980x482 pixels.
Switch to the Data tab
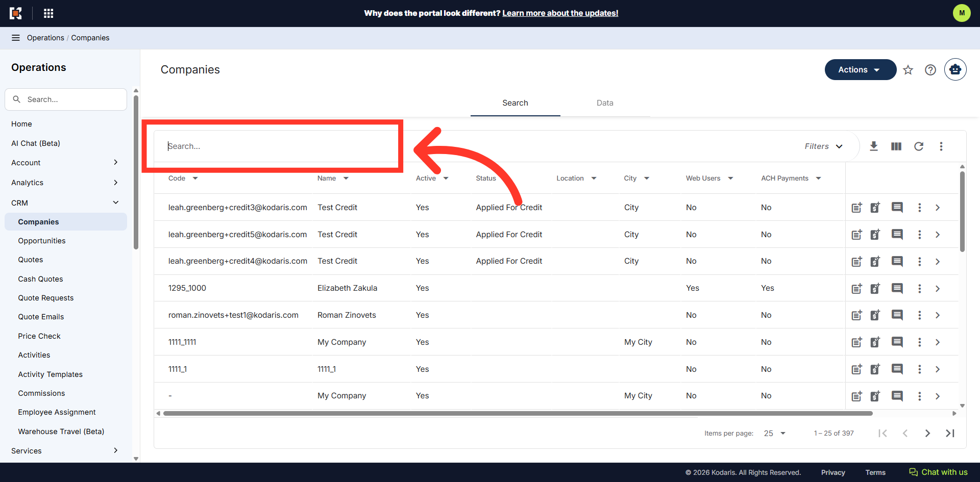coord(605,103)
